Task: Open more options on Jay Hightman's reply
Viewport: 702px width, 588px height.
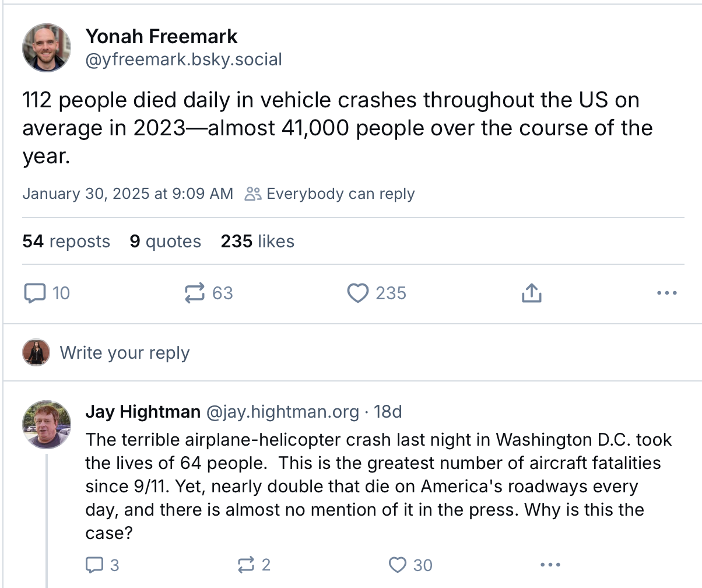Action: (x=550, y=565)
